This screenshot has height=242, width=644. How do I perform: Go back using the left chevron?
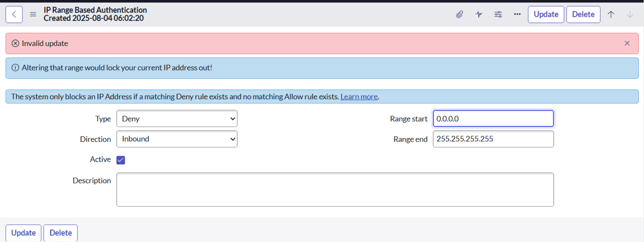click(14, 15)
